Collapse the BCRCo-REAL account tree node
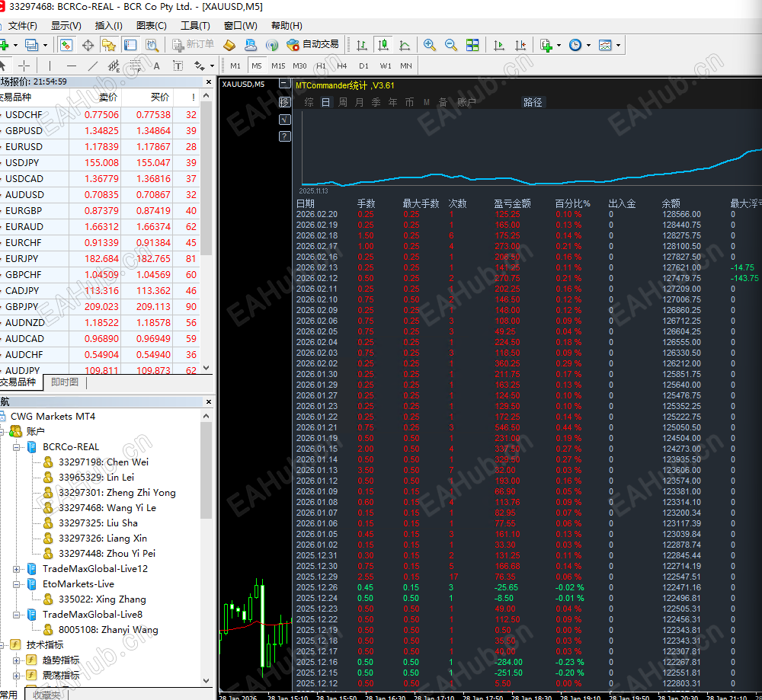This screenshot has width=762, height=700. 17,447
